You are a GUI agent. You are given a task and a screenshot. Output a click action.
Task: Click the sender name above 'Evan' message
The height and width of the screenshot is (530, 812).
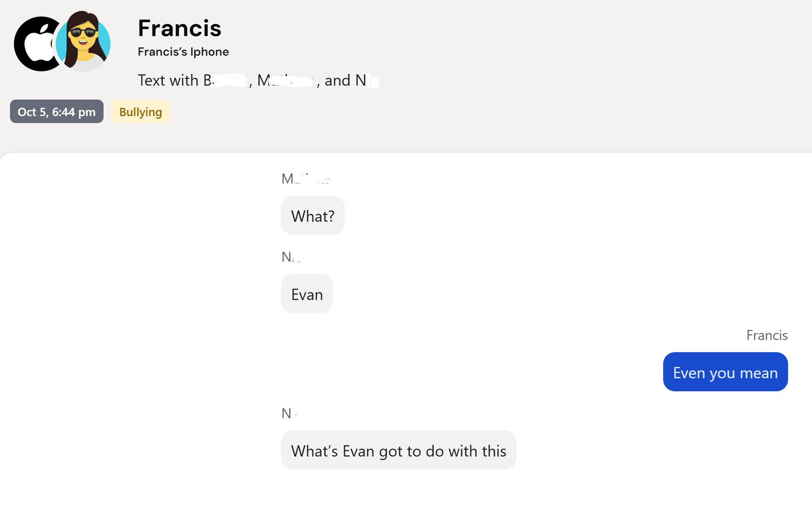(x=291, y=257)
